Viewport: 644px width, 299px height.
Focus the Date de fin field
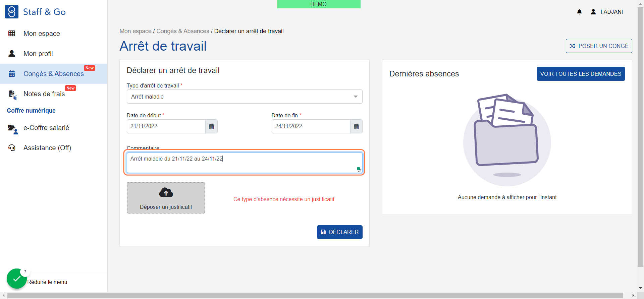pyautogui.click(x=311, y=126)
